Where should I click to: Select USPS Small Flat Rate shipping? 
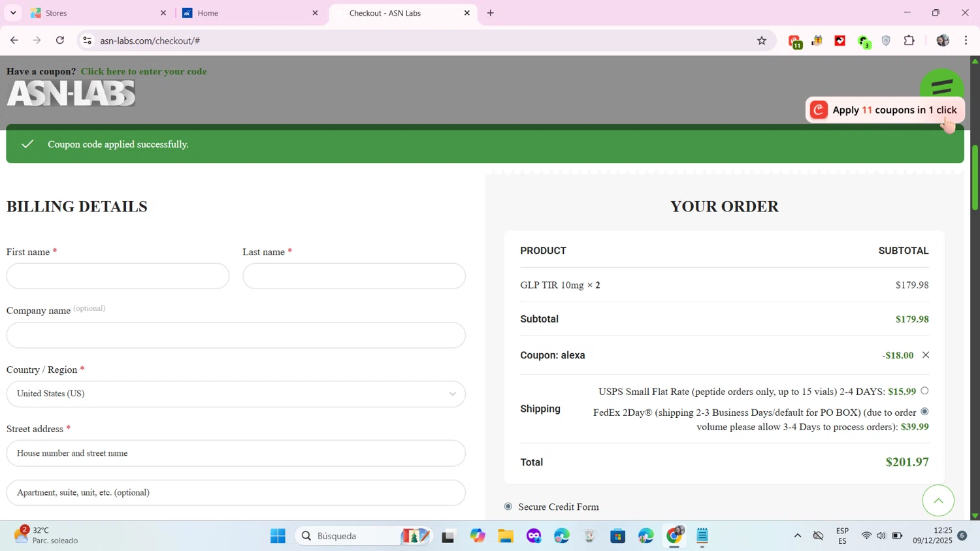click(924, 391)
